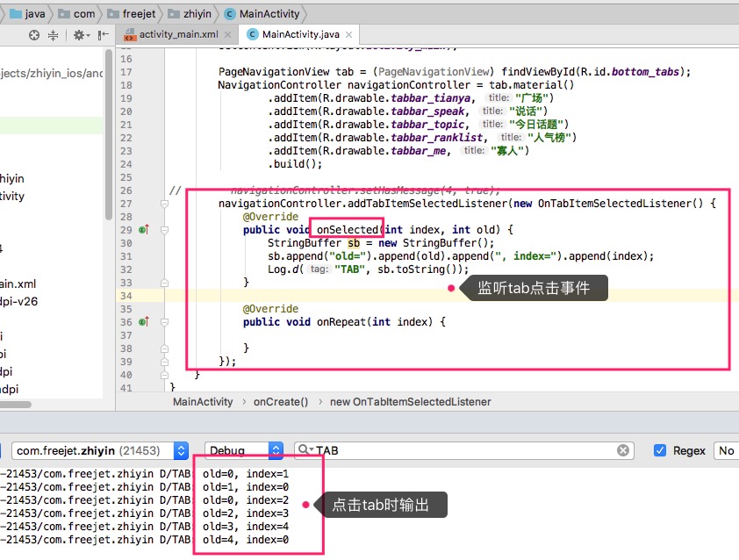
Task: Close the activity_main.xml tab
Action: (227, 34)
